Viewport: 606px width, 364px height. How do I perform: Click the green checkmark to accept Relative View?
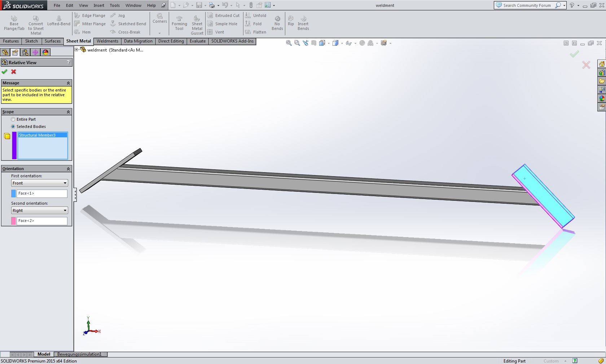coord(4,72)
